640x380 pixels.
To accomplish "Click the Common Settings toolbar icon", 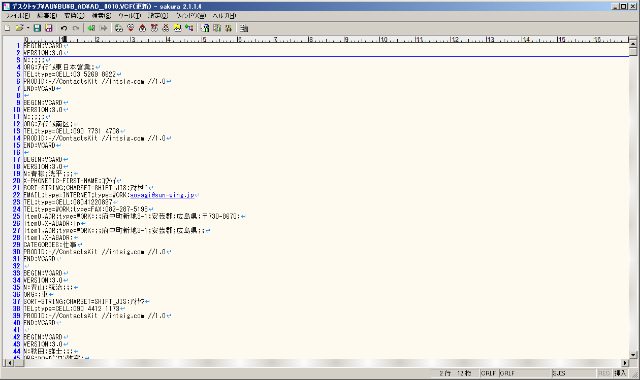I will (x=229, y=28).
